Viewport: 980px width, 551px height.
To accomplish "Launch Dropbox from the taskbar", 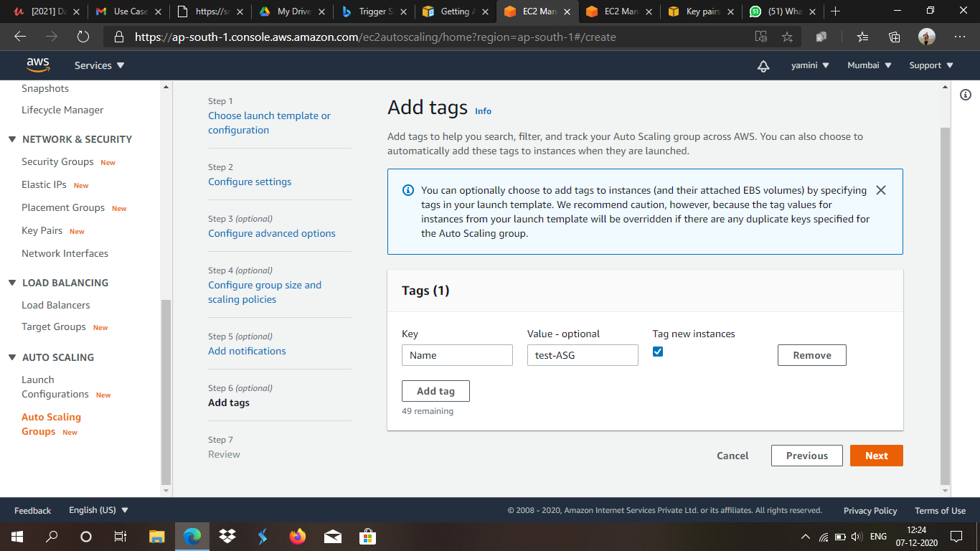I will (x=227, y=536).
